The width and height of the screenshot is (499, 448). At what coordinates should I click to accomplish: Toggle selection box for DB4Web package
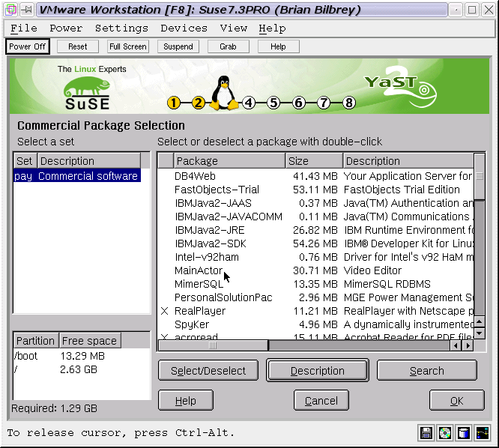[x=165, y=176]
